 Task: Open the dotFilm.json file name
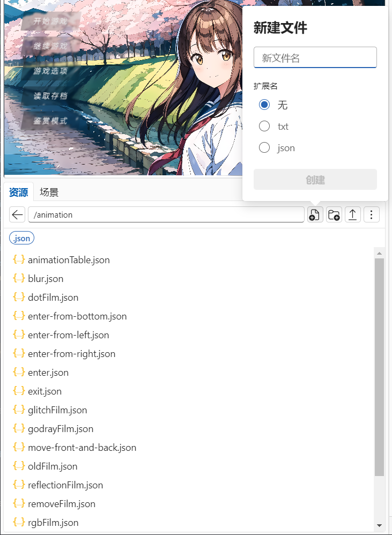coord(53,298)
